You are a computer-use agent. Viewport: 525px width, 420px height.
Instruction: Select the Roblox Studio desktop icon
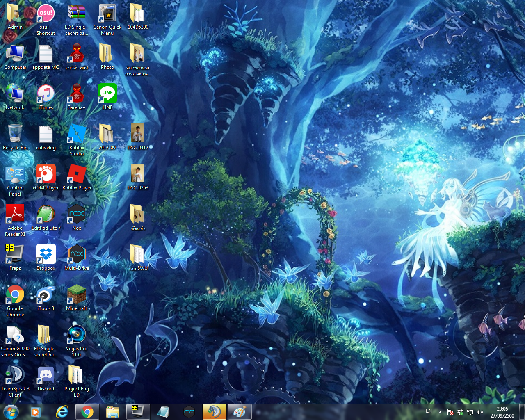pos(77,140)
